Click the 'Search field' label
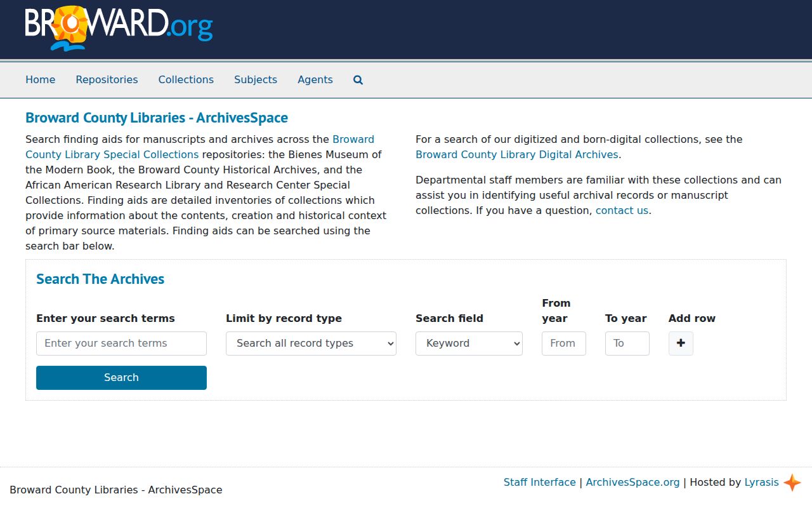 click(x=449, y=318)
